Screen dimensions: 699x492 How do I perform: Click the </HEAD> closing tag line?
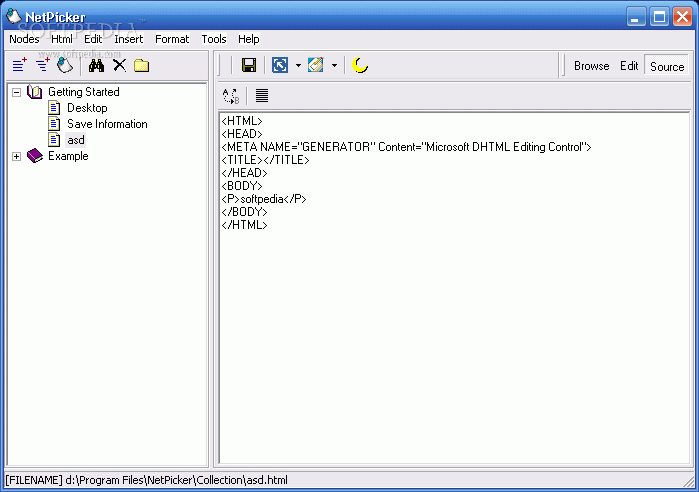[244, 173]
